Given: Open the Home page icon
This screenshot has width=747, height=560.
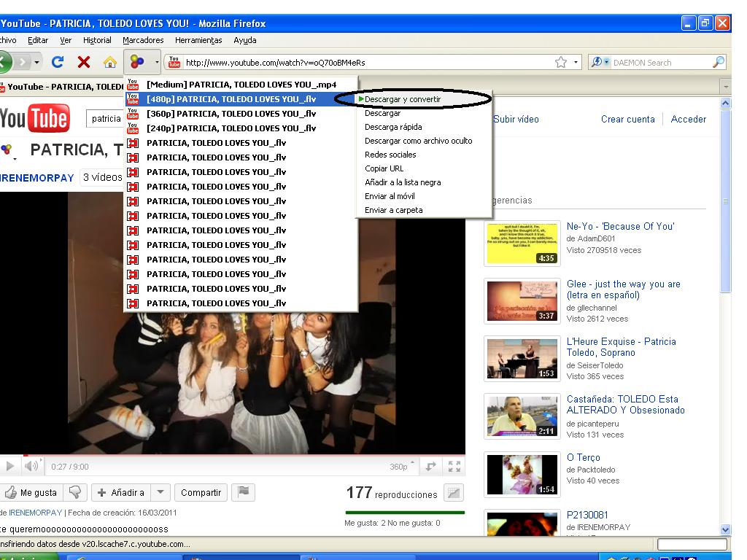Looking at the screenshot, I should click(x=110, y=62).
